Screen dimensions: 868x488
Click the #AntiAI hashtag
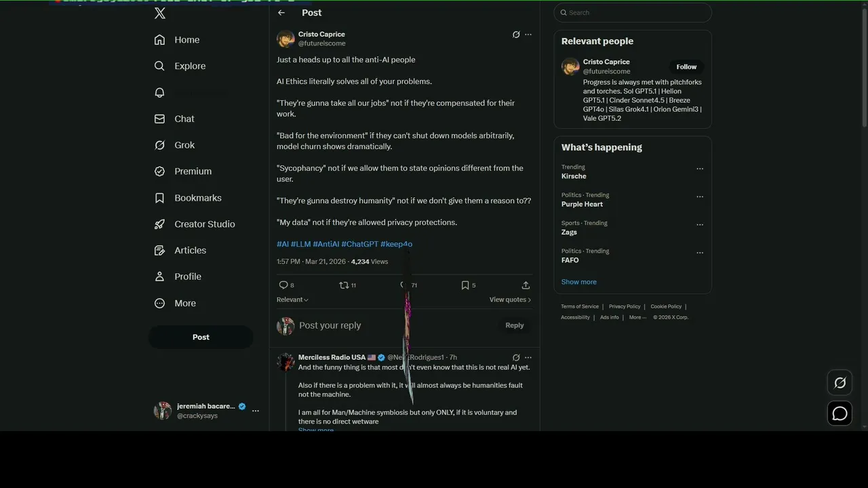(x=326, y=244)
